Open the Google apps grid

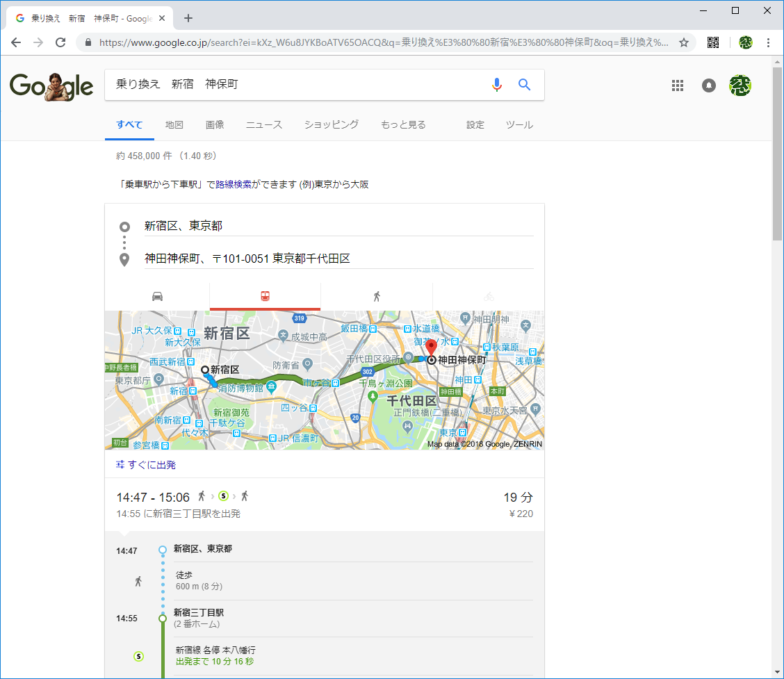click(678, 85)
